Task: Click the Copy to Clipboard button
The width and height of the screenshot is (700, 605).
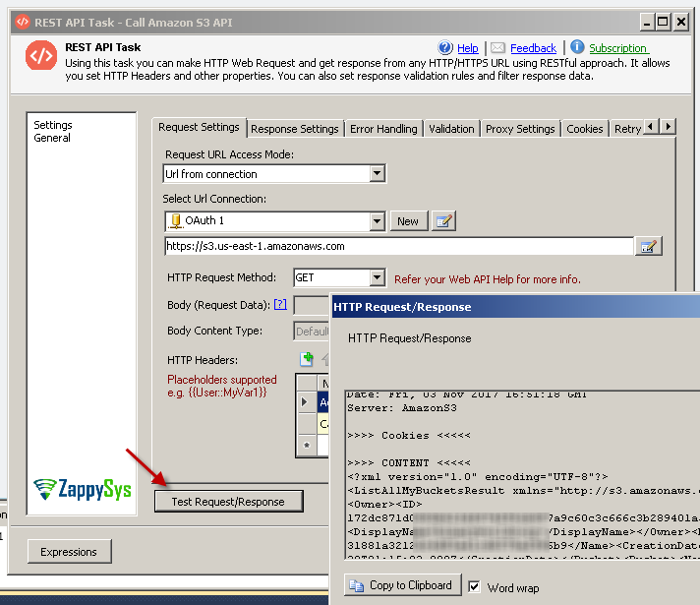Action: coord(403,585)
